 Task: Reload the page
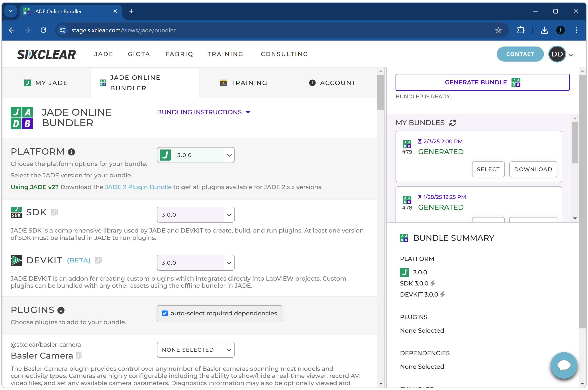[x=43, y=30]
